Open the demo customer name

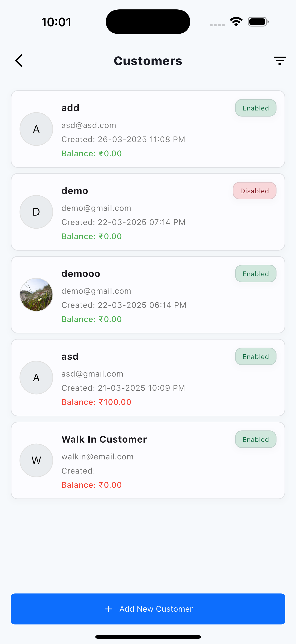click(x=75, y=191)
